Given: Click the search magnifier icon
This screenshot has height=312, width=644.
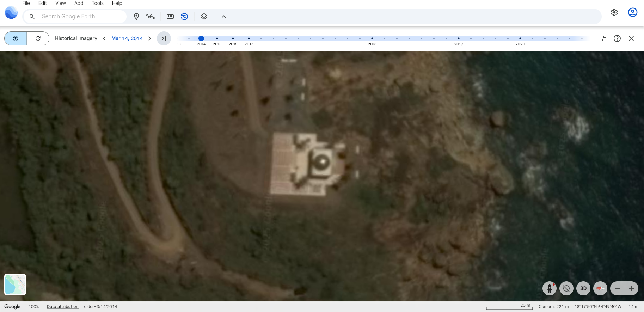Looking at the screenshot, I should (32, 17).
